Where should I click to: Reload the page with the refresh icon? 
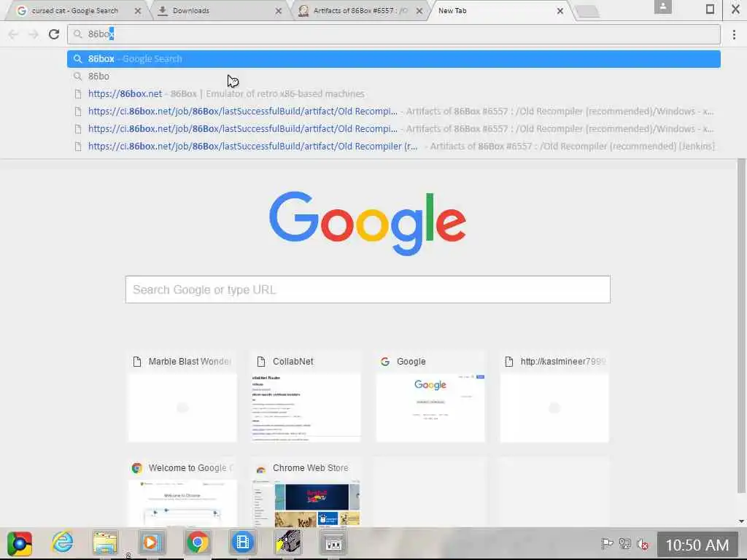54,34
